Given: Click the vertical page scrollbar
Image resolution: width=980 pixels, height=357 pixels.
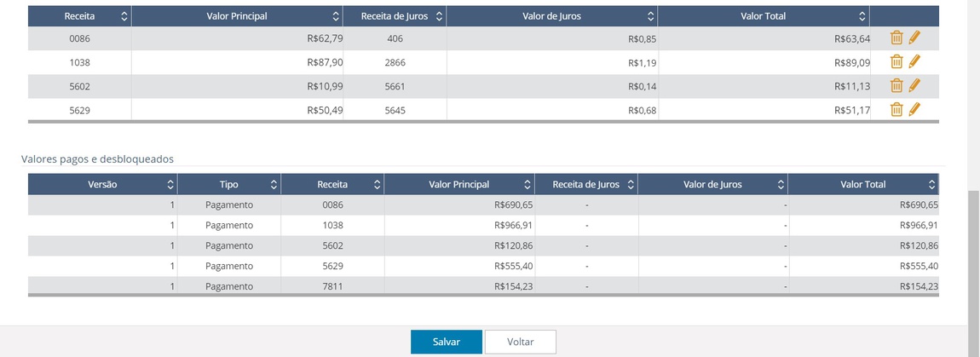Looking at the screenshot, I should point(974,256).
